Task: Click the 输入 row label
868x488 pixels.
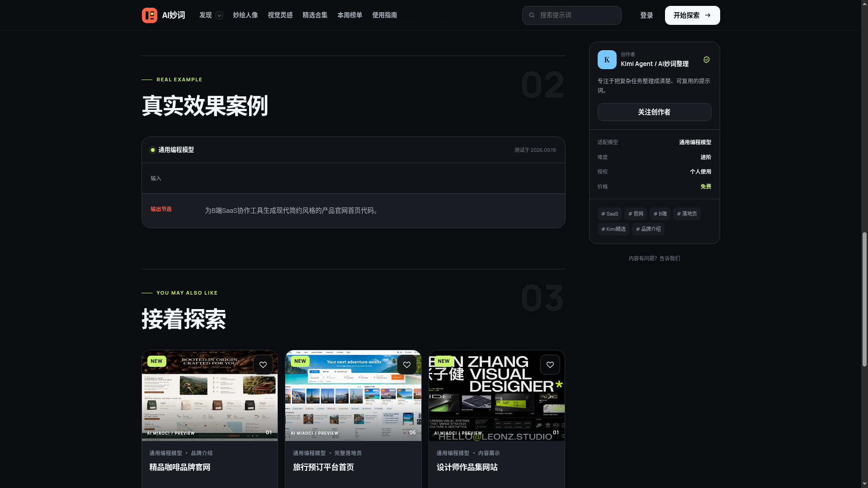Action: pos(156,178)
